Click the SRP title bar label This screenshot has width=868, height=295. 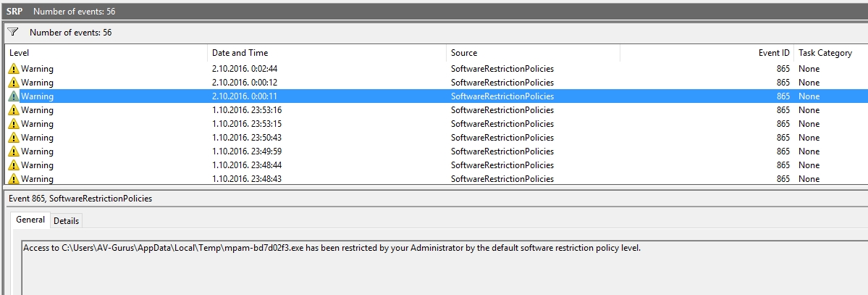click(15, 11)
